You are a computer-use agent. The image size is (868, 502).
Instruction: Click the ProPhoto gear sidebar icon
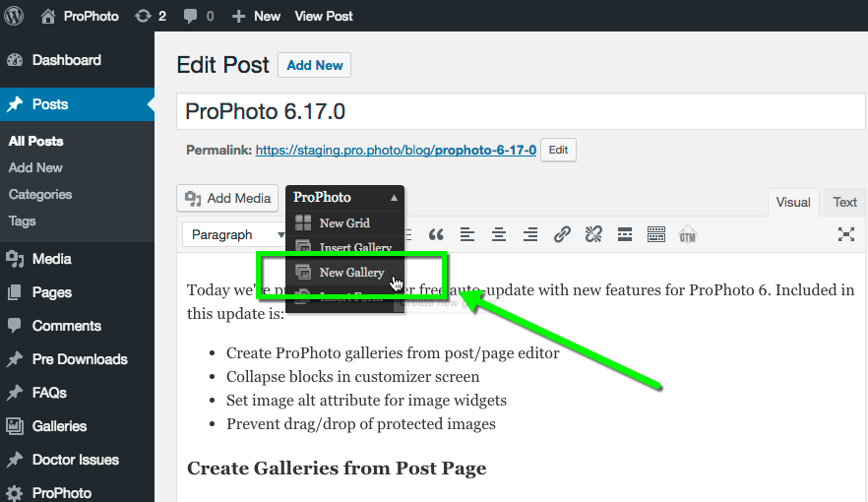coord(15,492)
